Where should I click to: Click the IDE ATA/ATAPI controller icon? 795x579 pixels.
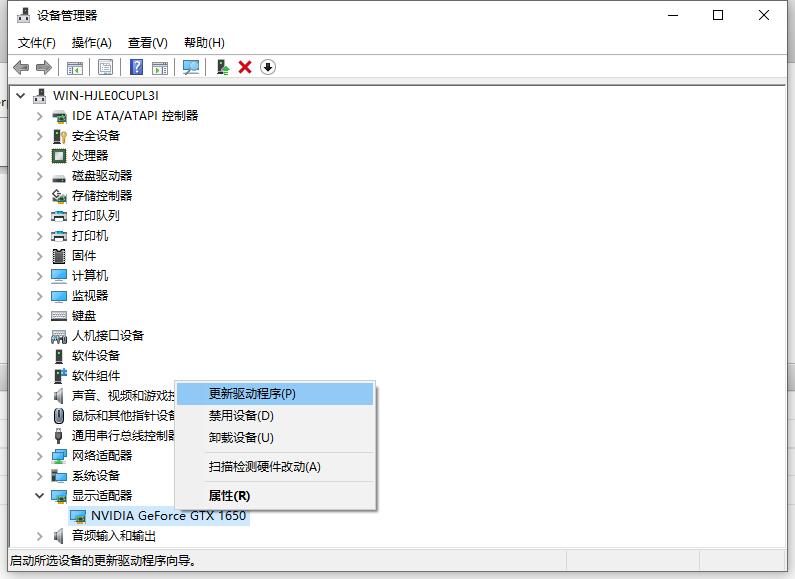coord(59,116)
